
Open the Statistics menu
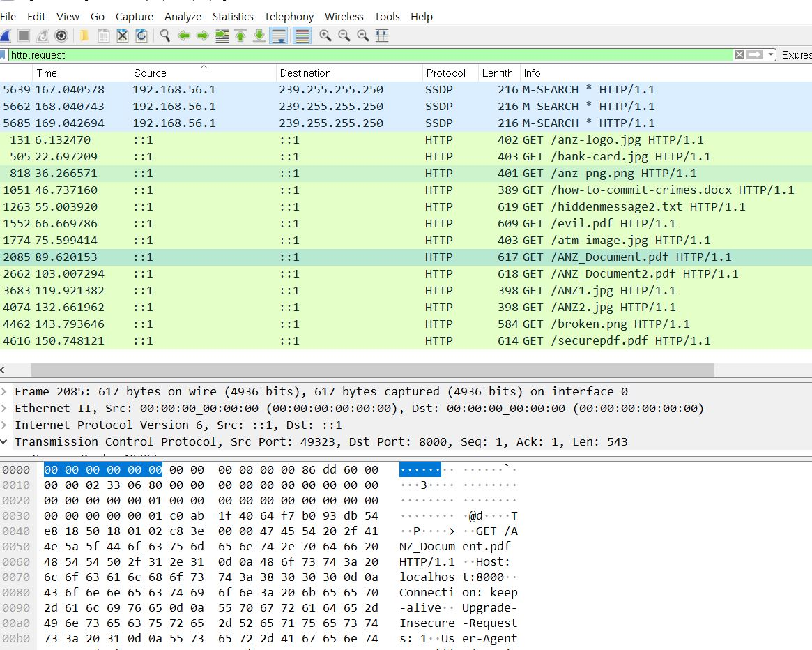point(233,17)
